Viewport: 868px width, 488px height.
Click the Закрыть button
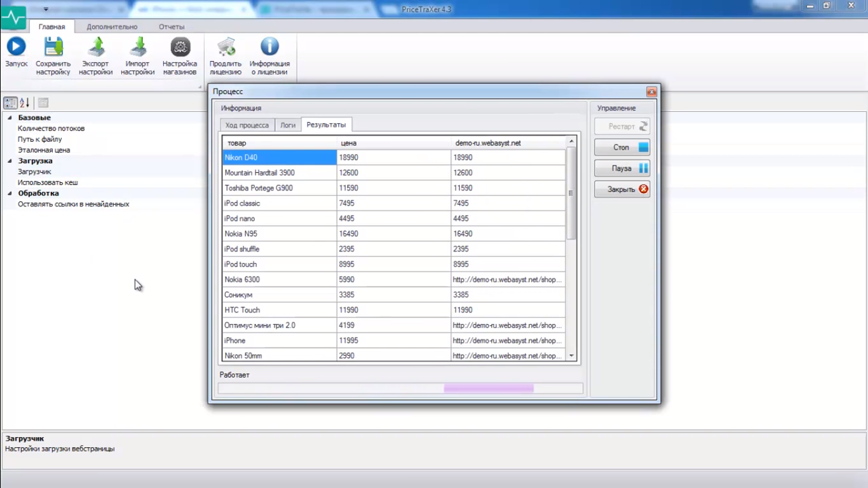[x=622, y=189]
